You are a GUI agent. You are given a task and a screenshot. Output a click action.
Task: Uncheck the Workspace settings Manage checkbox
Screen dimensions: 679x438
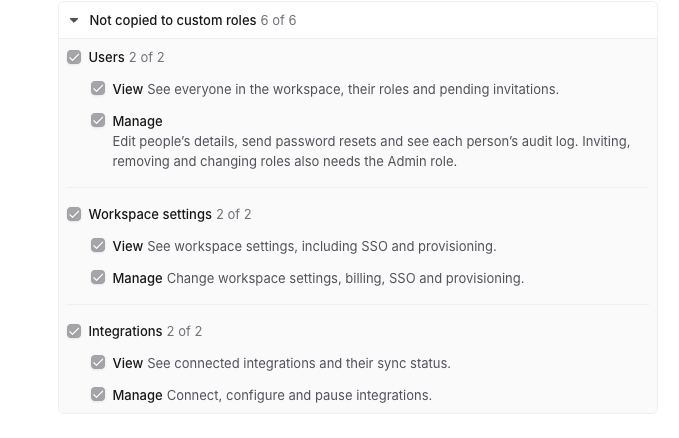(98, 277)
